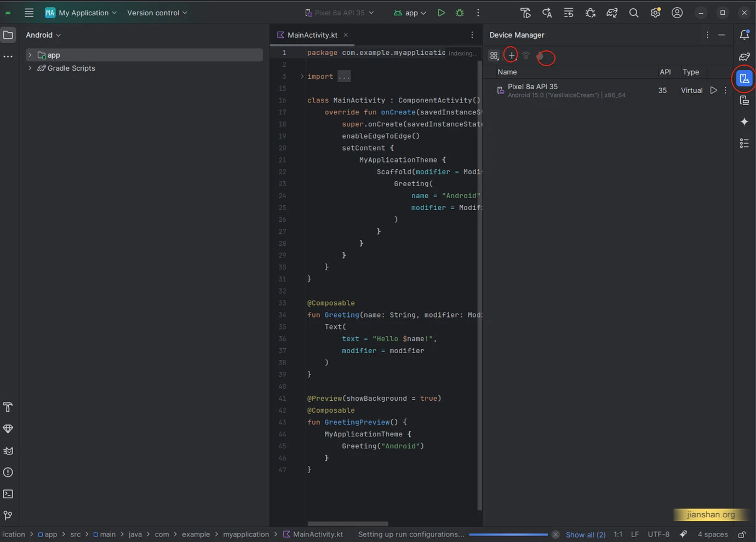Open editor tabs options menu

[472, 35]
